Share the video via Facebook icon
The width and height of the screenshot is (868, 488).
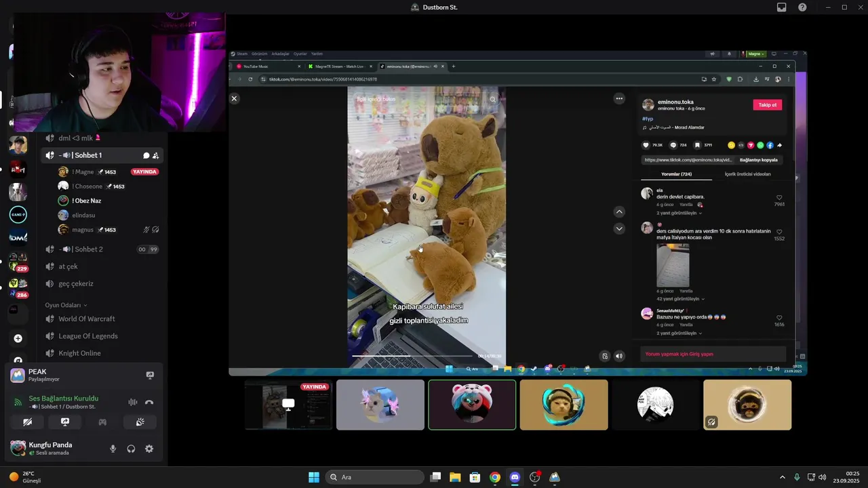(x=770, y=145)
